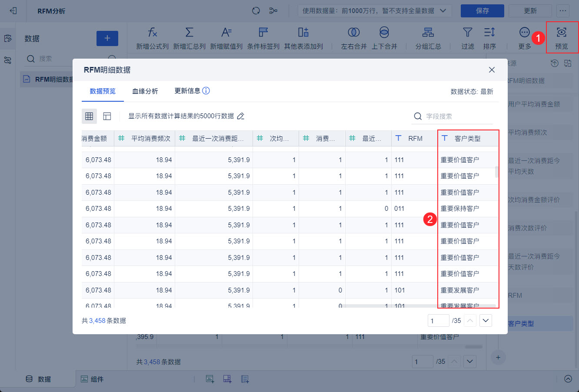Click the dialog page number input box
579x392 pixels.
438,321
